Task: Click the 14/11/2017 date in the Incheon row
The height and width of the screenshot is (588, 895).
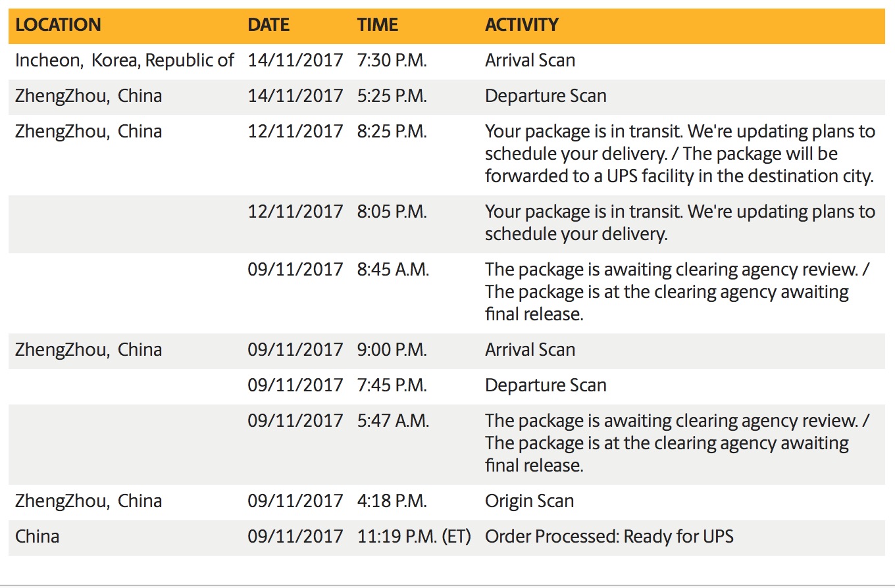Action: tap(295, 61)
